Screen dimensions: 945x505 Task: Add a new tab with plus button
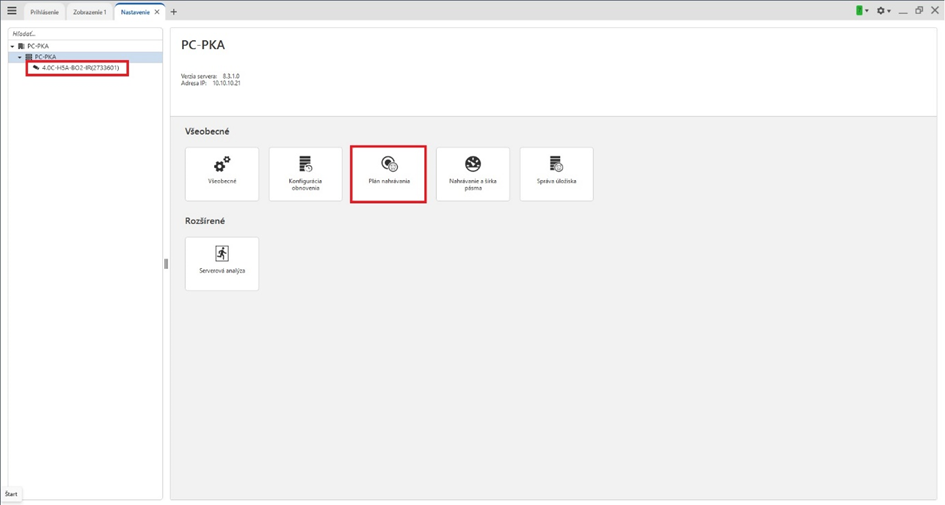coord(174,12)
